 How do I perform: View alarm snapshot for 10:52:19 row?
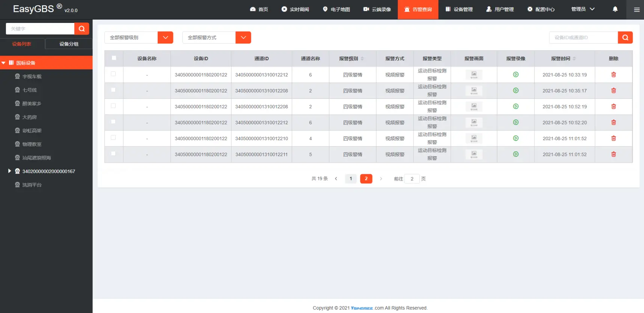point(474,107)
